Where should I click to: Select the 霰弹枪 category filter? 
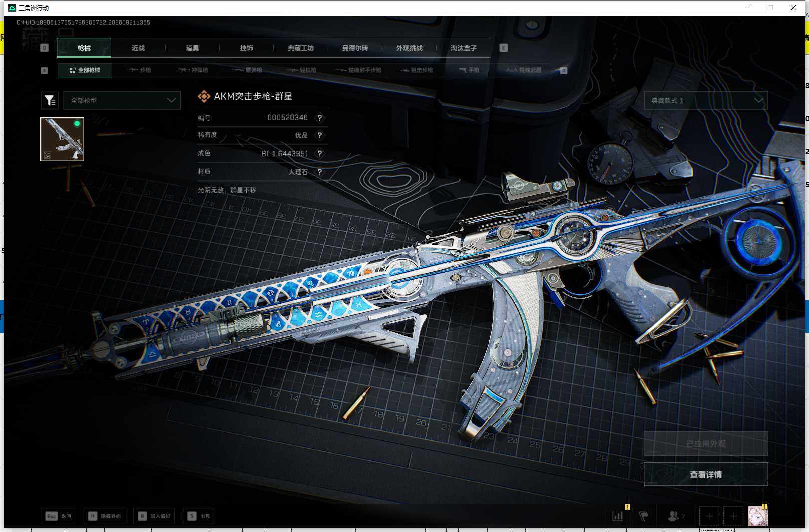click(x=247, y=70)
